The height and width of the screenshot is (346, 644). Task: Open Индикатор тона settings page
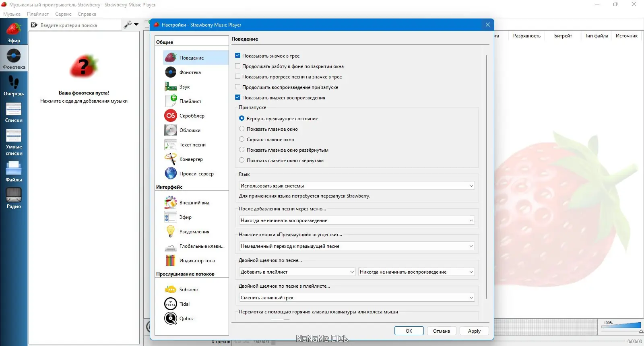pos(196,261)
